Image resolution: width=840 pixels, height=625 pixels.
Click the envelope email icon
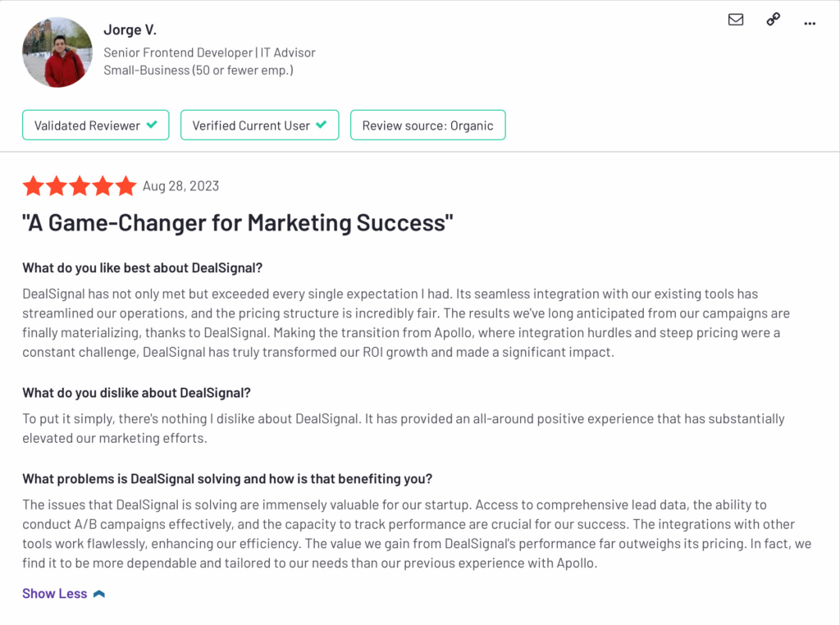click(x=736, y=20)
